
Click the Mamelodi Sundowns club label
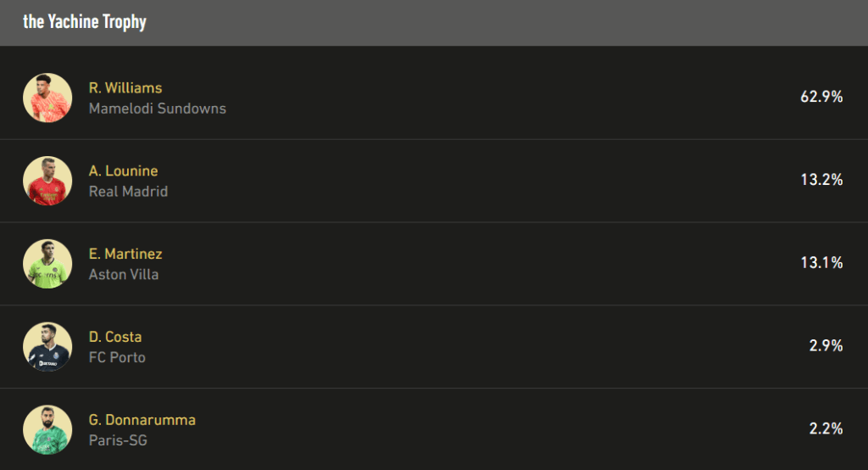158,109
